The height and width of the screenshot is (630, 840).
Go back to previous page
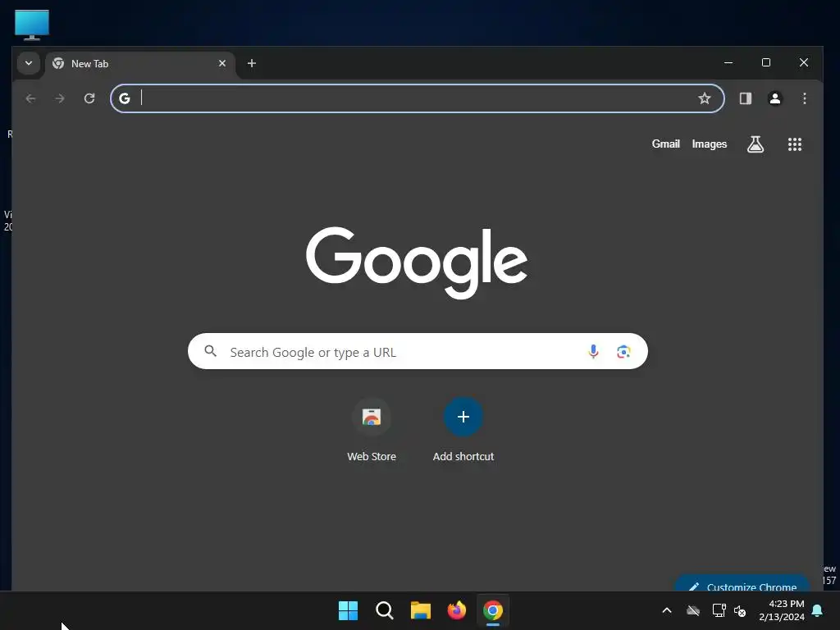click(30, 98)
